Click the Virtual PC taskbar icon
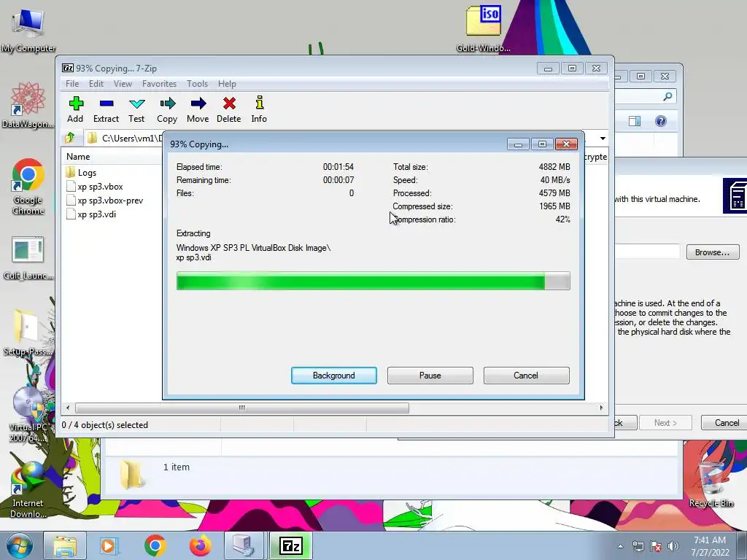 pyautogui.click(x=244, y=545)
